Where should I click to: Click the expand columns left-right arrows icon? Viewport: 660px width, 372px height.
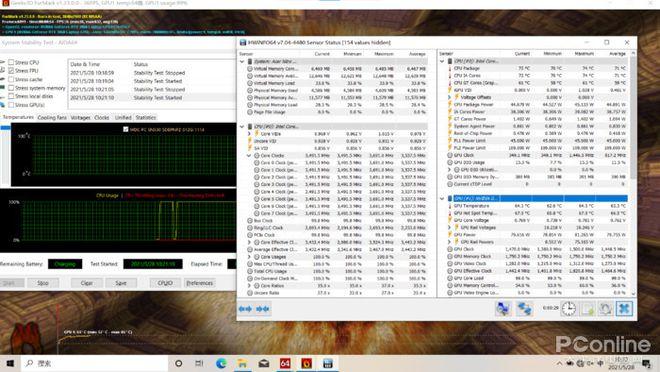pos(245,309)
